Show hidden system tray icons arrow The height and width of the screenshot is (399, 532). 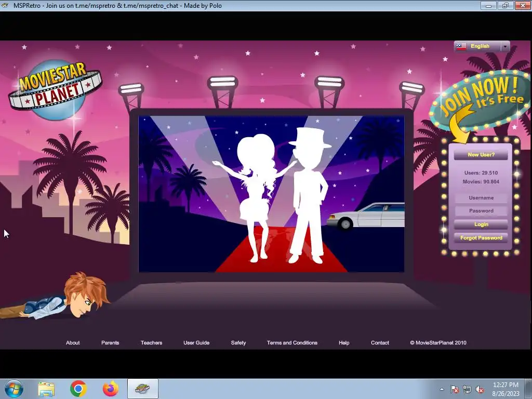point(442,389)
